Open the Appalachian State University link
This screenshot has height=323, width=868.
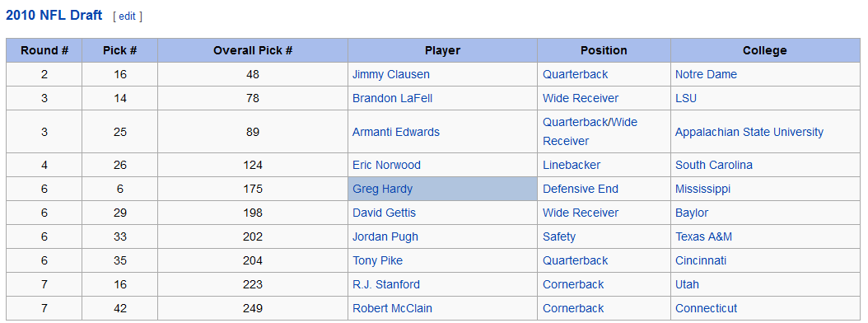(749, 132)
